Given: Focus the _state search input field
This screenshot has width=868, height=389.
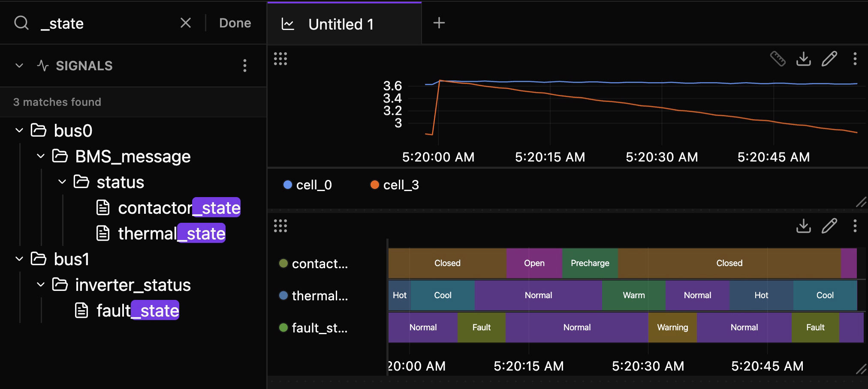Looking at the screenshot, I should tap(105, 23).
